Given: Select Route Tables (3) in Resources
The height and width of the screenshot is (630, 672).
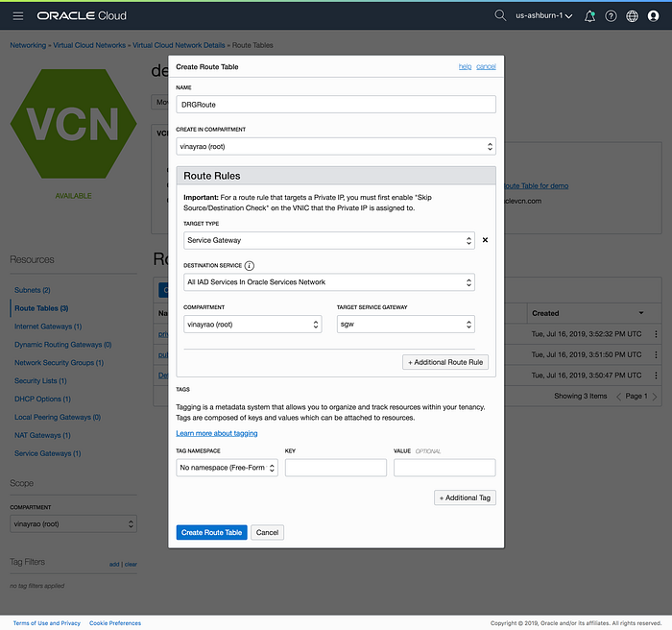Looking at the screenshot, I should click(41, 308).
